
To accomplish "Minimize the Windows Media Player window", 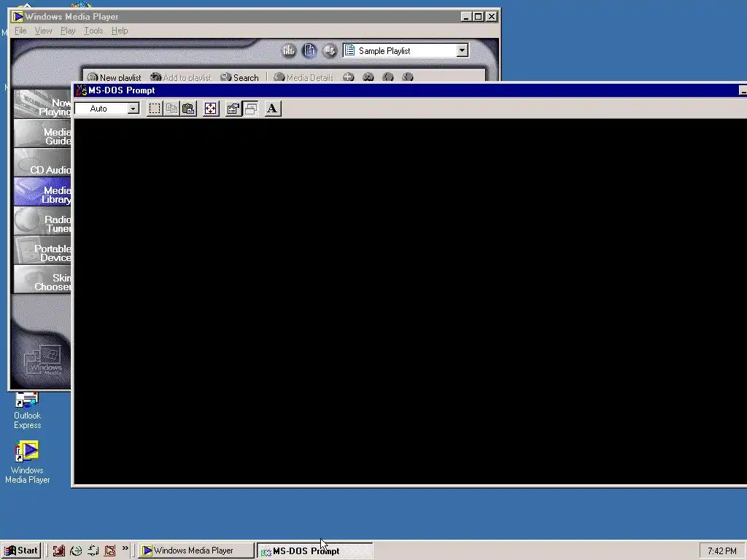I will (x=466, y=17).
